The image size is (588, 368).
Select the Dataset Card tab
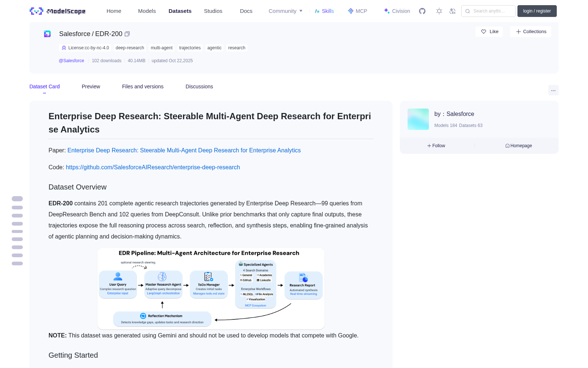tap(44, 86)
